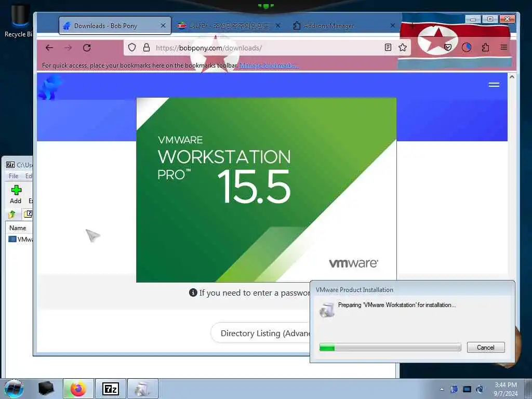This screenshot has height=399, width=532.
Task: Click the Directory Listing button
Action: 261,333
